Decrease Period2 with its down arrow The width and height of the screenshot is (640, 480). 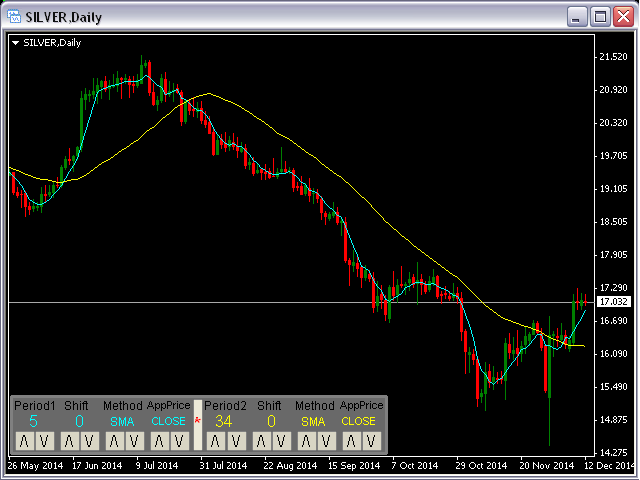pyautogui.click(x=234, y=441)
